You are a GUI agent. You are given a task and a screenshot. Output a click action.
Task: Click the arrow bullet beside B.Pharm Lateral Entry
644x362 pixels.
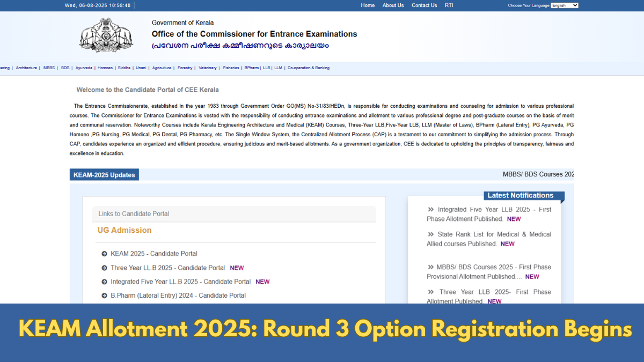pyautogui.click(x=104, y=295)
